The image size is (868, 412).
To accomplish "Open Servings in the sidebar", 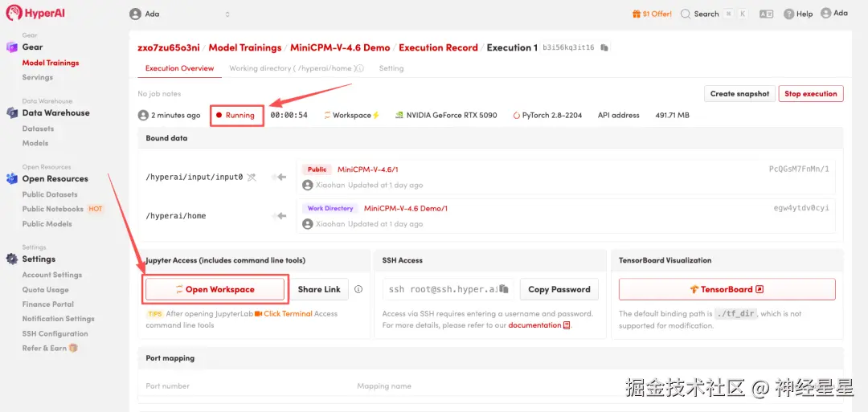I will [x=38, y=77].
